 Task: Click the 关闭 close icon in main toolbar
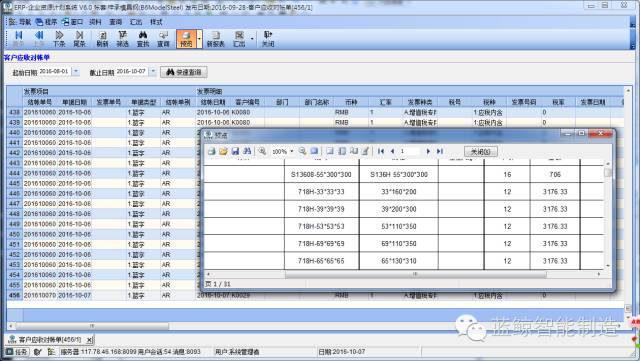coord(268,39)
